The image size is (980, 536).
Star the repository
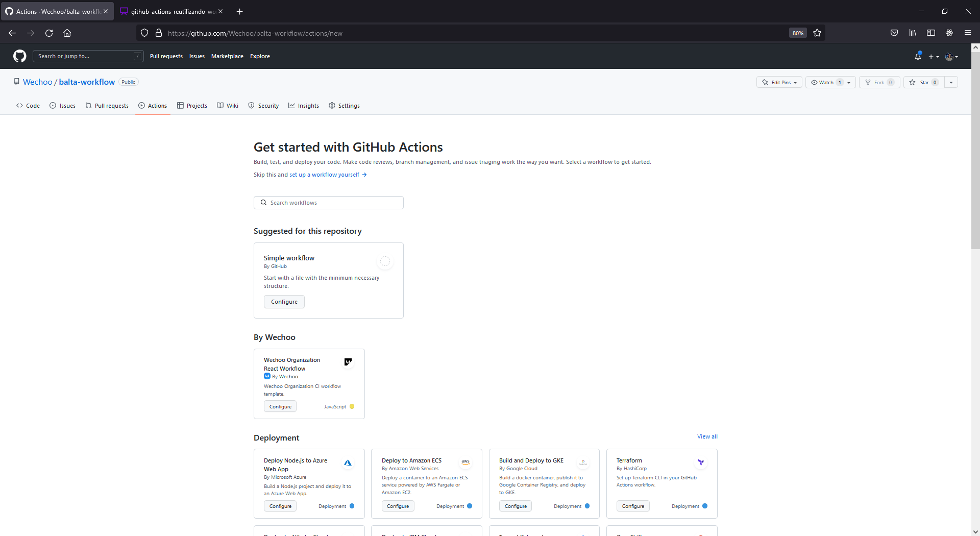pyautogui.click(x=924, y=82)
